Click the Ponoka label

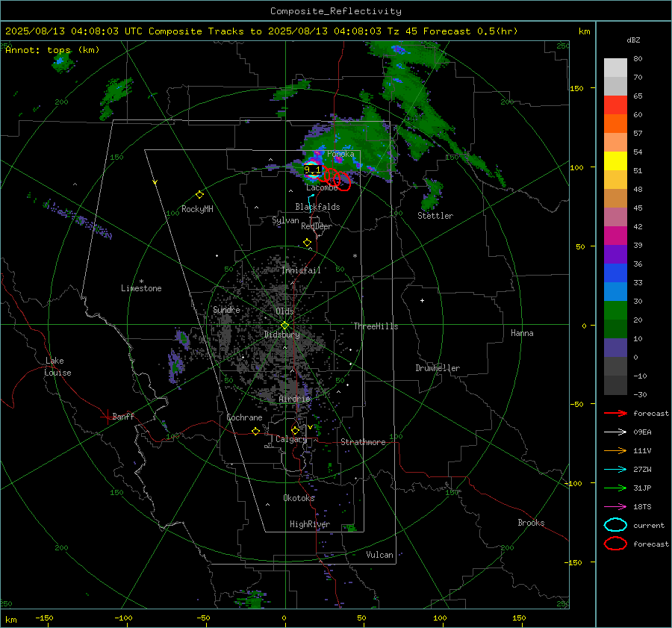tap(340, 154)
